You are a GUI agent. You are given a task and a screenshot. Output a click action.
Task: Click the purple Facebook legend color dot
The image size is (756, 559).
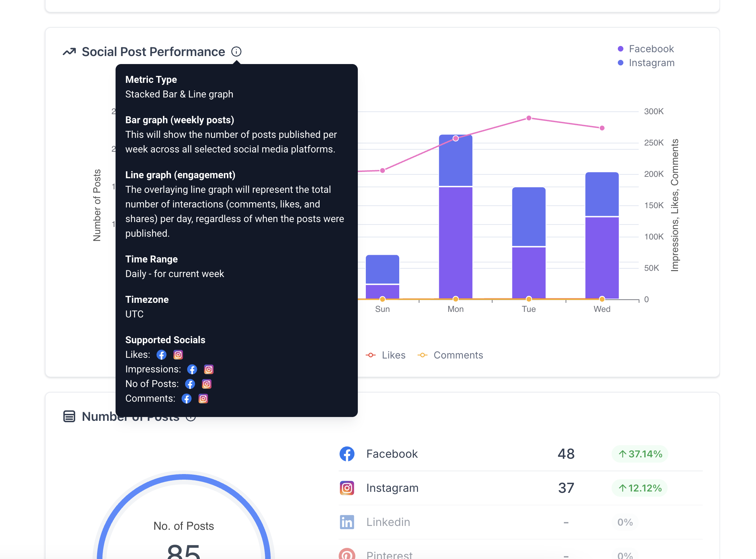[620, 48]
